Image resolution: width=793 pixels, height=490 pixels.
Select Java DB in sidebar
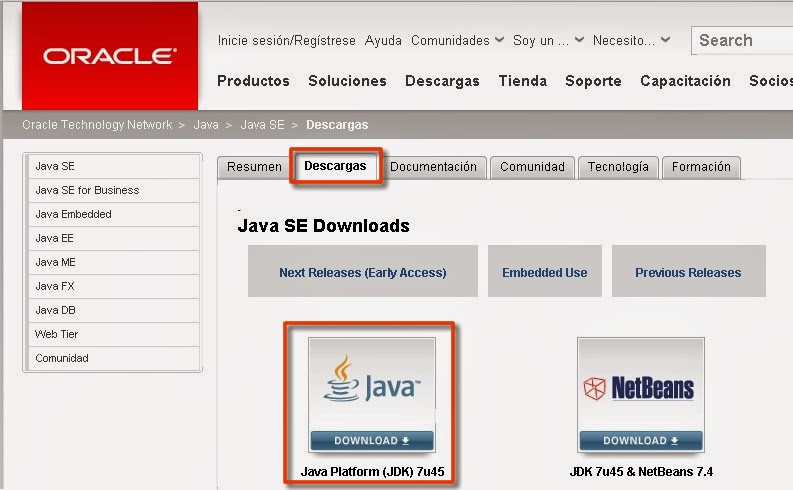(114, 310)
